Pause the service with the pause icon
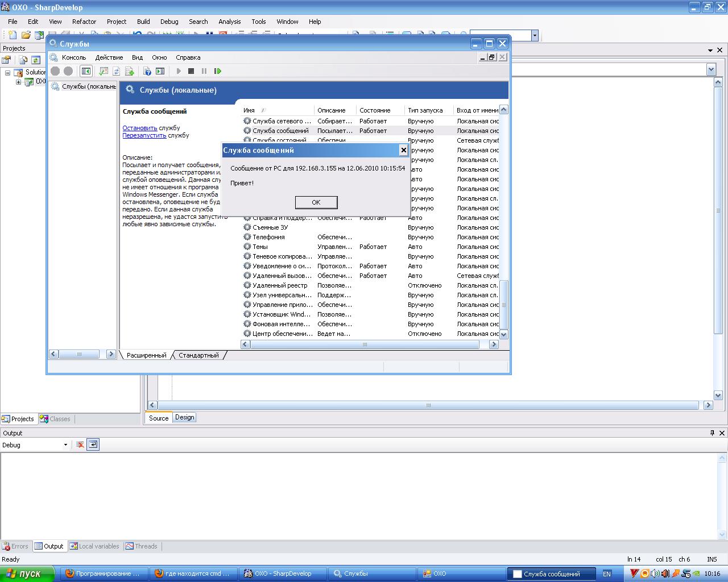 [x=204, y=71]
